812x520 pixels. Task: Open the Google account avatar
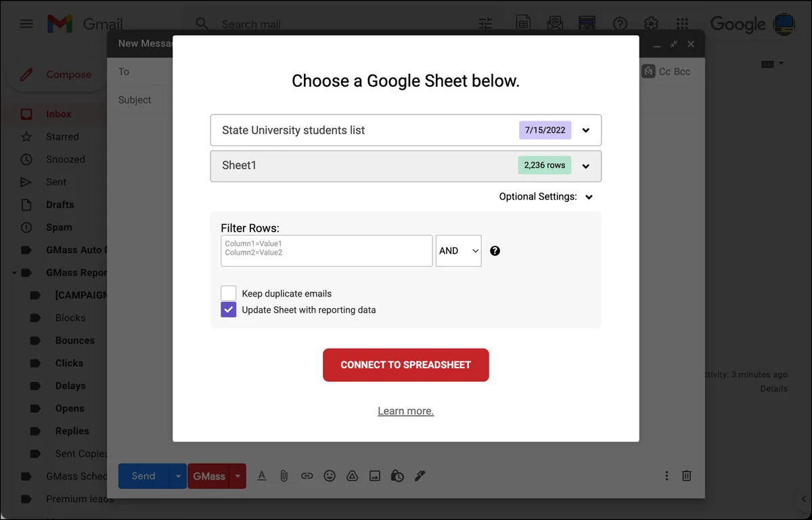tap(784, 24)
